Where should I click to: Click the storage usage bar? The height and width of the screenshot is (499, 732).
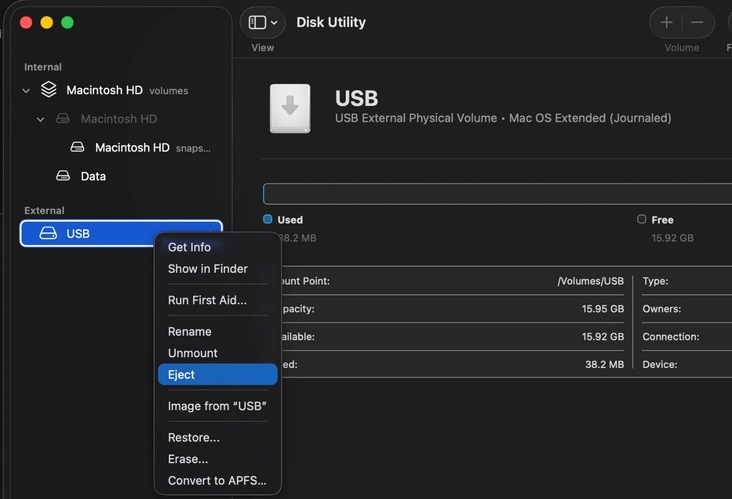(x=497, y=194)
